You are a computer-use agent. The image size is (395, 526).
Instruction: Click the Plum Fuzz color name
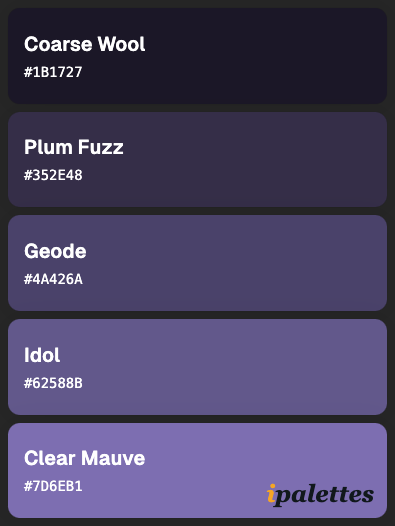(74, 147)
